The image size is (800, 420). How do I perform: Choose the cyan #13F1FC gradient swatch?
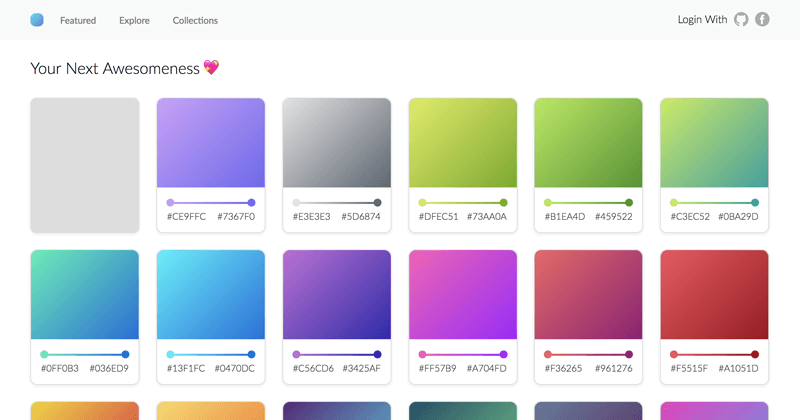click(x=211, y=294)
